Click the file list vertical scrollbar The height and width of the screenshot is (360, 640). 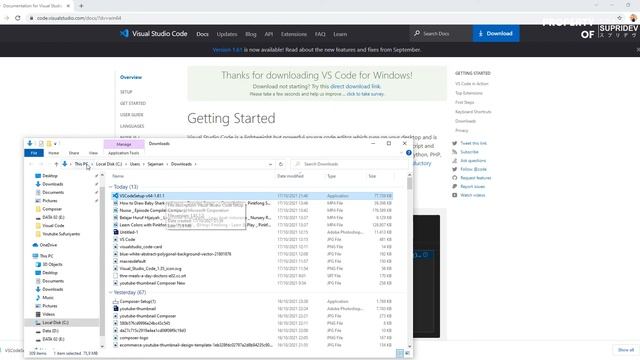pyautogui.click(x=409, y=184)
